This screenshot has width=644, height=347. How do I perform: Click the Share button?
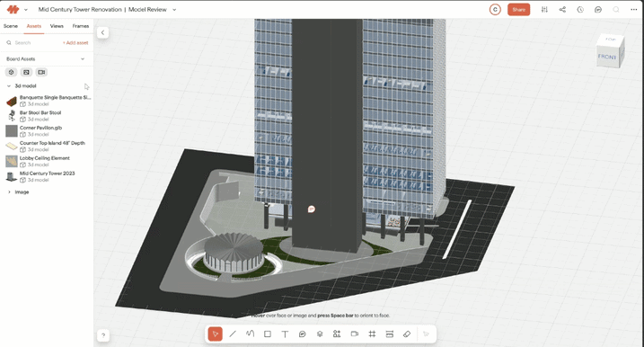point(519,10)
